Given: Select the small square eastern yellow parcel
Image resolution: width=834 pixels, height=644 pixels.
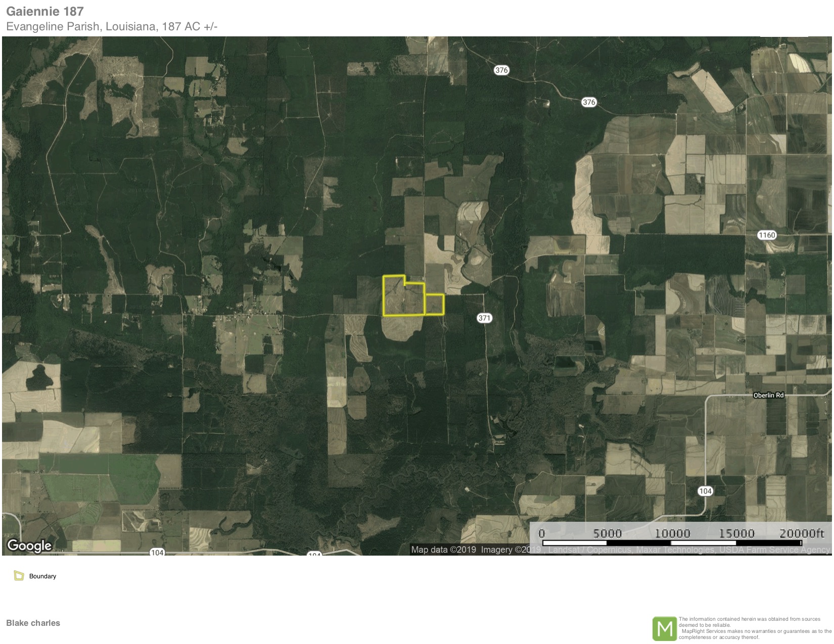Looking at the screenshot, I should tap(434, 305).
